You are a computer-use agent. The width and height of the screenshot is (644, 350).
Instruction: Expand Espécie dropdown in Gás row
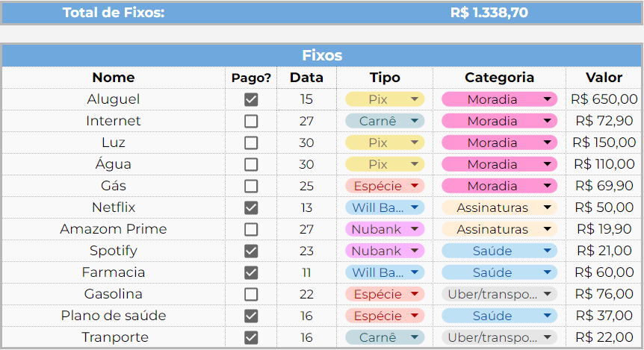click(x=415, y=186)
